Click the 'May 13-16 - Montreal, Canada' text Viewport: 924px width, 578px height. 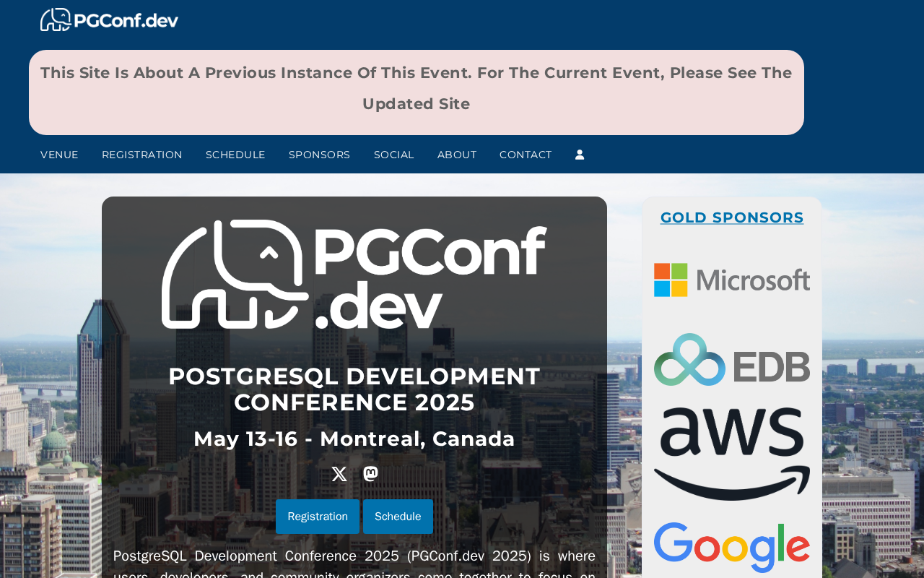[354, 439]
